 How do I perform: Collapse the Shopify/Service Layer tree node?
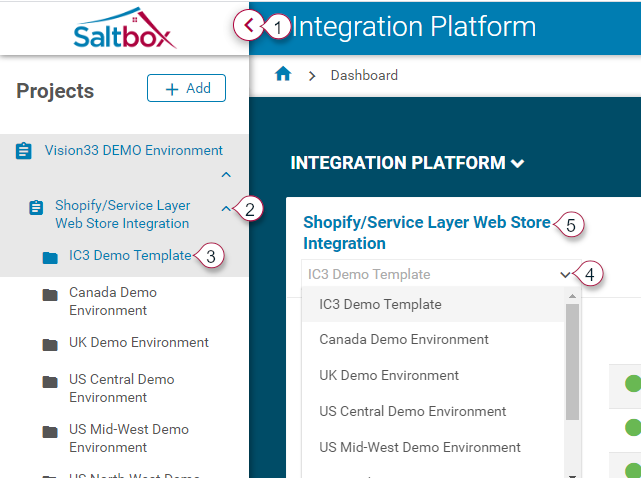coord(226,209)
